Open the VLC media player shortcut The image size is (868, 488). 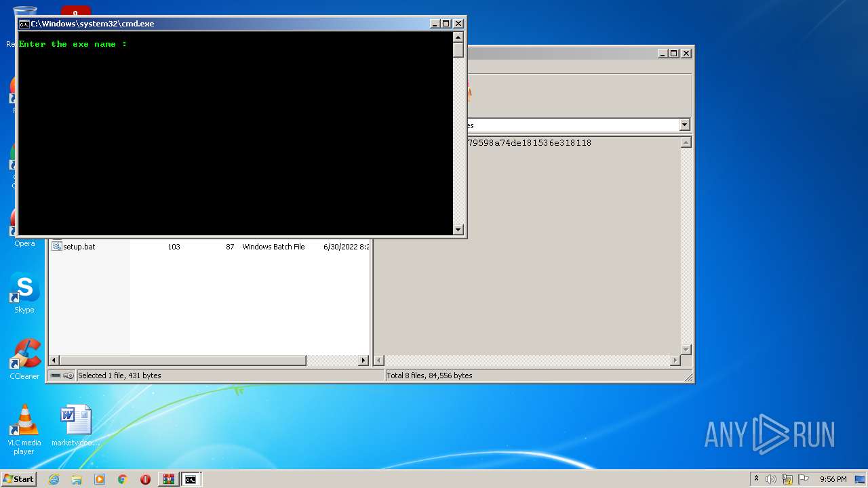pos(24,429)
